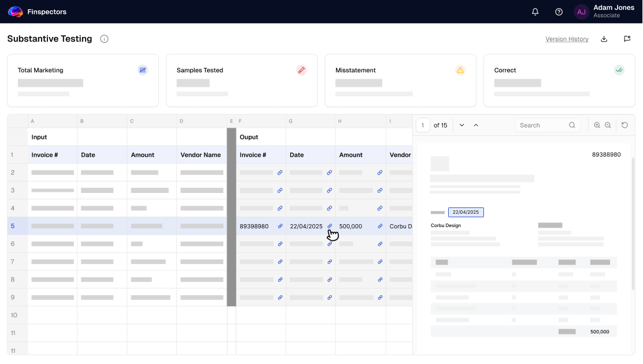Click the pencil icon on Samples Tested card

tap(301, 70)
